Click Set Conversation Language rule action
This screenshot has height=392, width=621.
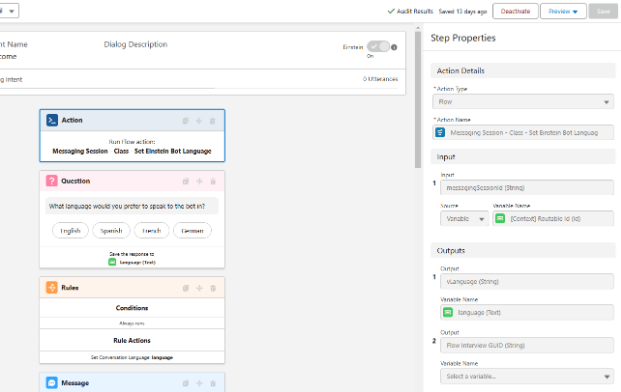(x=132, y=357)
